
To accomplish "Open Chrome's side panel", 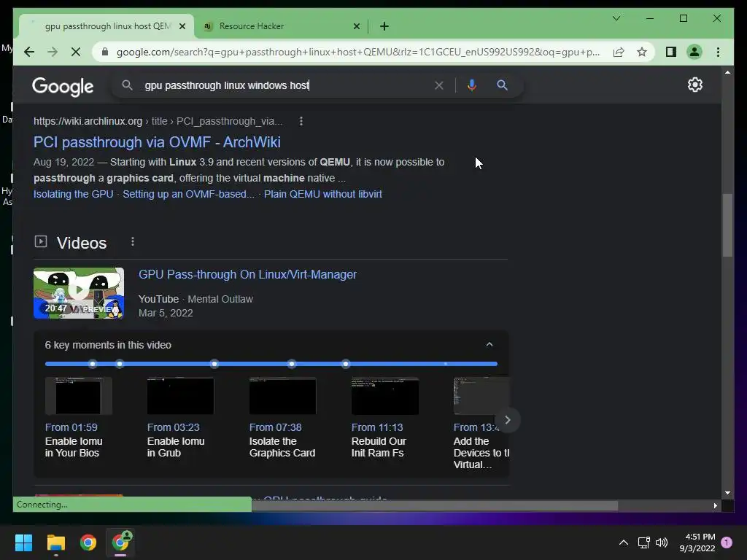I will pos(671,52).
